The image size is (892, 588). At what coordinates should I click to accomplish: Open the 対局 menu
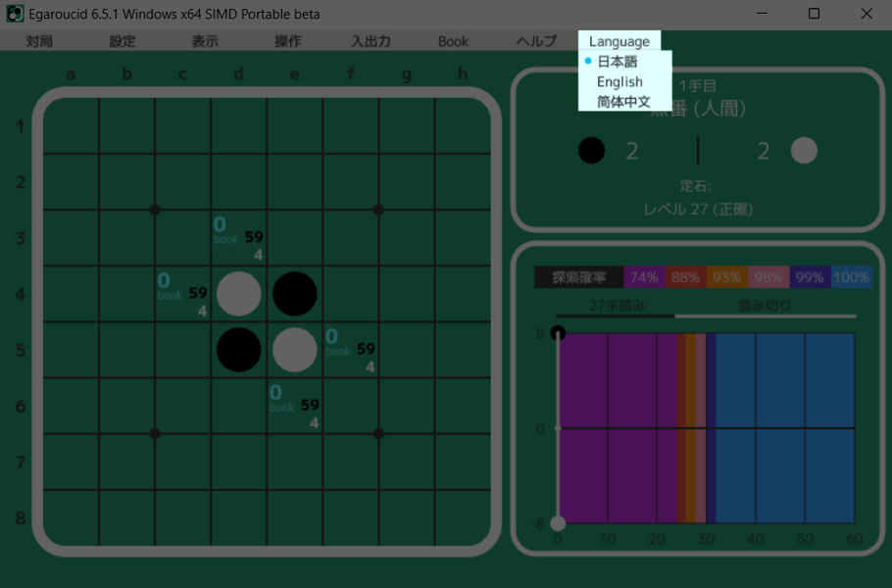(39, 41)
